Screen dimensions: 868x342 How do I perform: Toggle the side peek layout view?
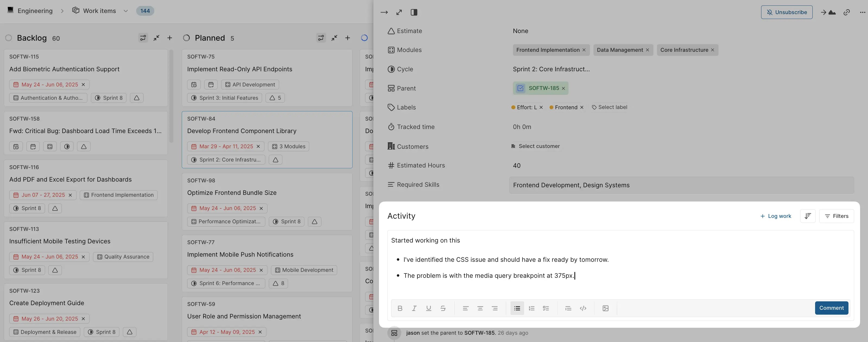[x=414, y=12]
